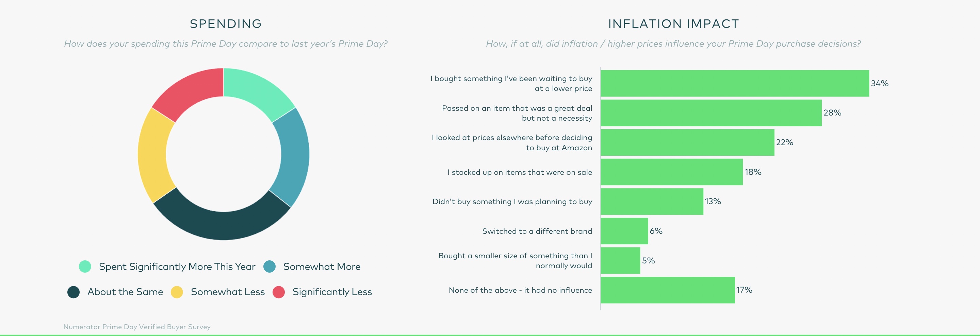
Task: Click the 28% 'Passed on an item' bar
Action: click(710, 113)
